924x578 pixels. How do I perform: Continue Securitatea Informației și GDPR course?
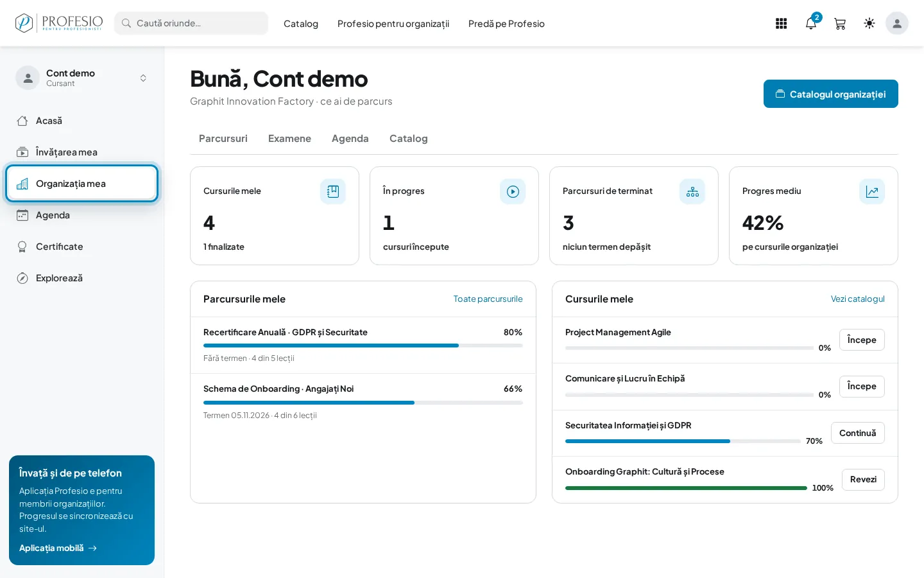(858, 433)
